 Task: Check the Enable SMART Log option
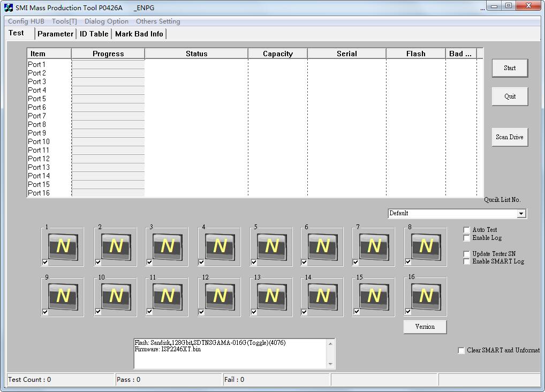(x=467, y=262)
